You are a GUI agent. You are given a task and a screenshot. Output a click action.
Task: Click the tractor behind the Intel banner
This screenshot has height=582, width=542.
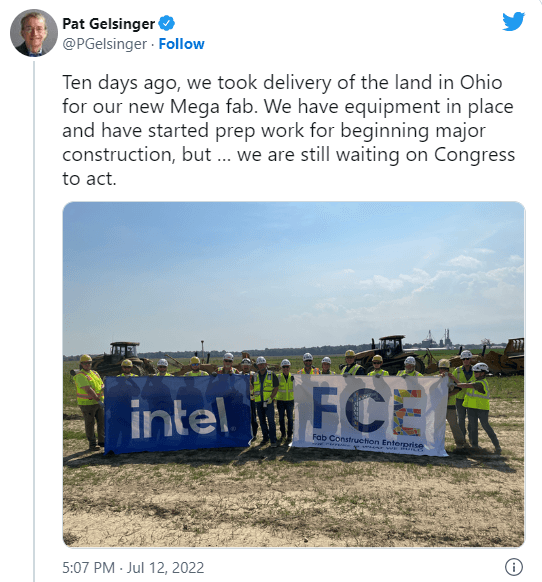[121, 357]
